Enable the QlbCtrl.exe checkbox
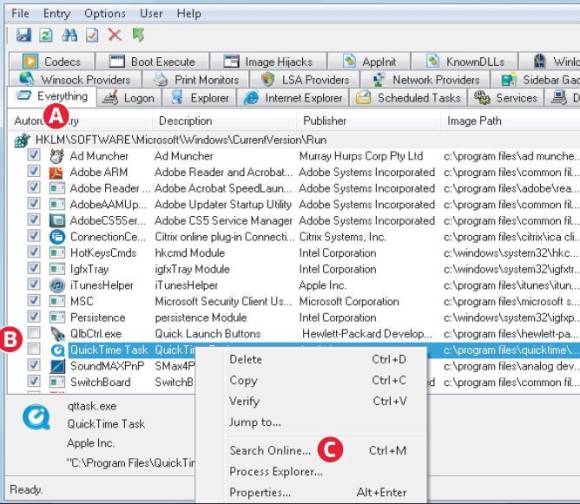Viewport: 580px width, 504px height. tap(34, 332)
